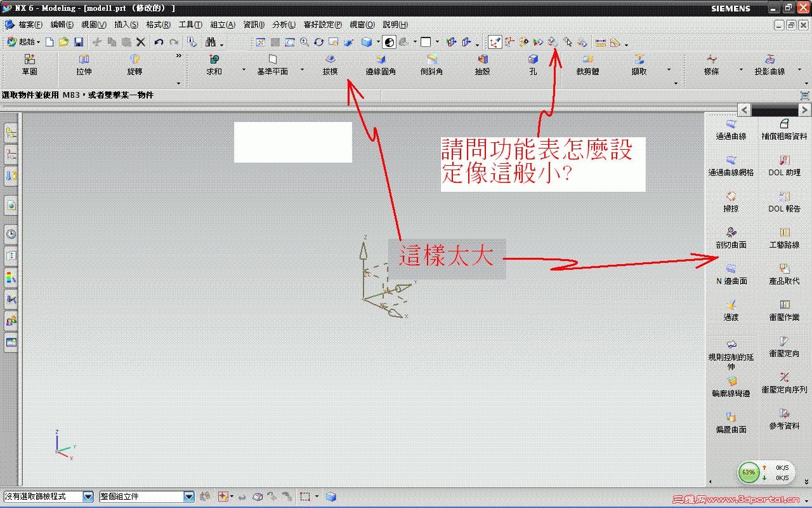This screenshot has height=508, width=812.
Task: Select the 倒斜角 chamfer tool
Action: [x=431, y=65]
